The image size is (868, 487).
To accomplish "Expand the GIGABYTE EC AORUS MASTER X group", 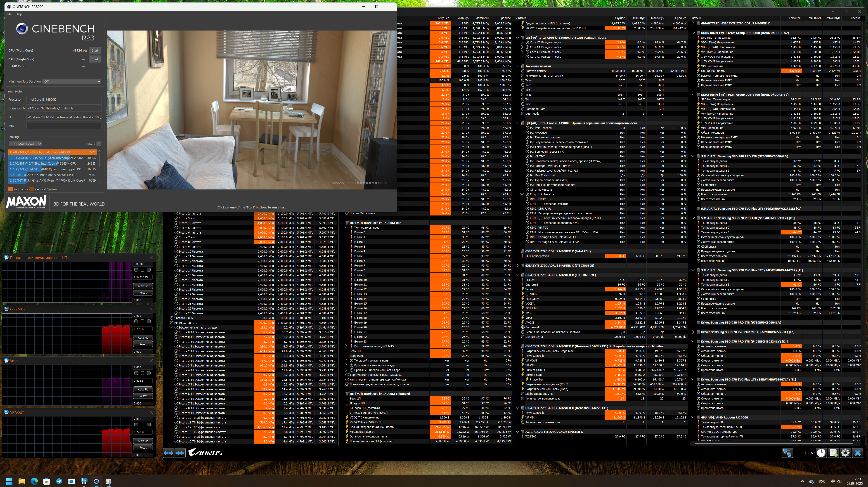I will [x=693, y=23].
